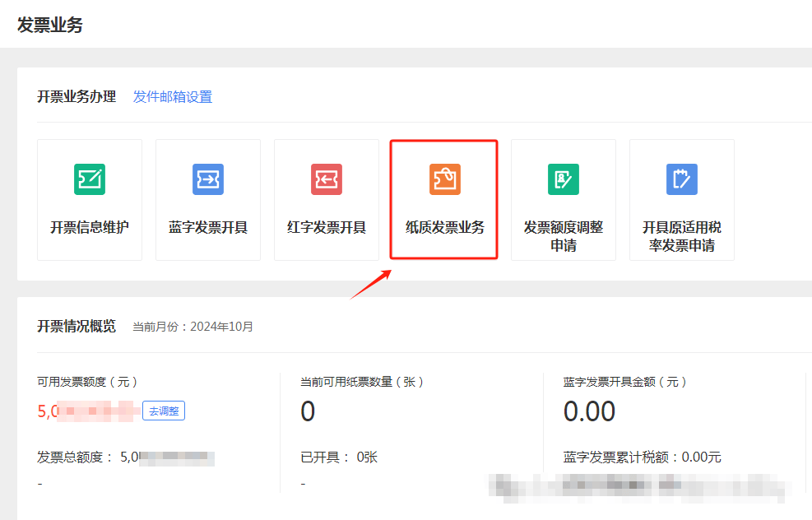Select the 蓝字发票开具 card label
This screenshot has height=520, width=812.
click(x=208, y=227)
